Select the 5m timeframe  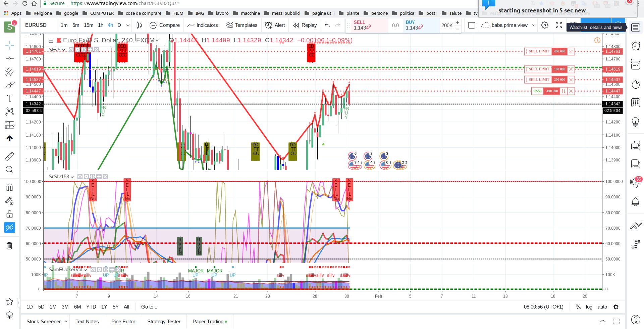[76, 25]
